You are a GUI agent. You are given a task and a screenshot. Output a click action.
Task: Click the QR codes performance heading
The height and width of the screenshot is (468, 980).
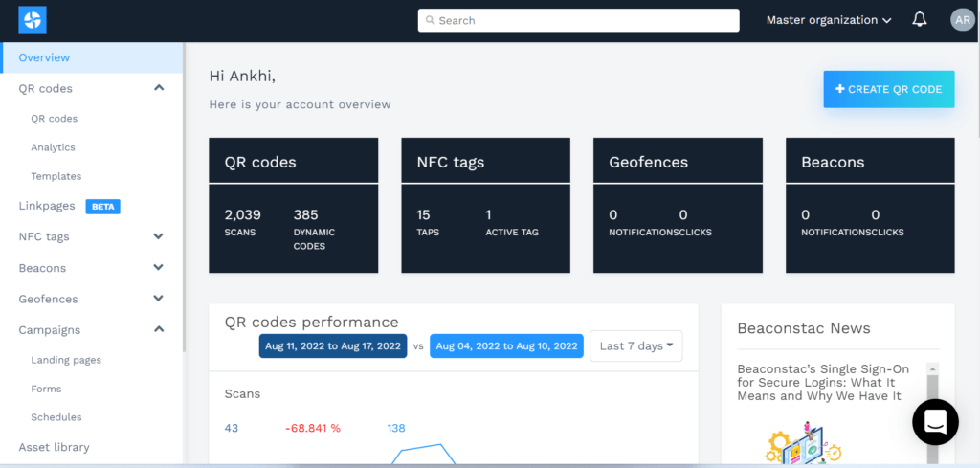311,322
